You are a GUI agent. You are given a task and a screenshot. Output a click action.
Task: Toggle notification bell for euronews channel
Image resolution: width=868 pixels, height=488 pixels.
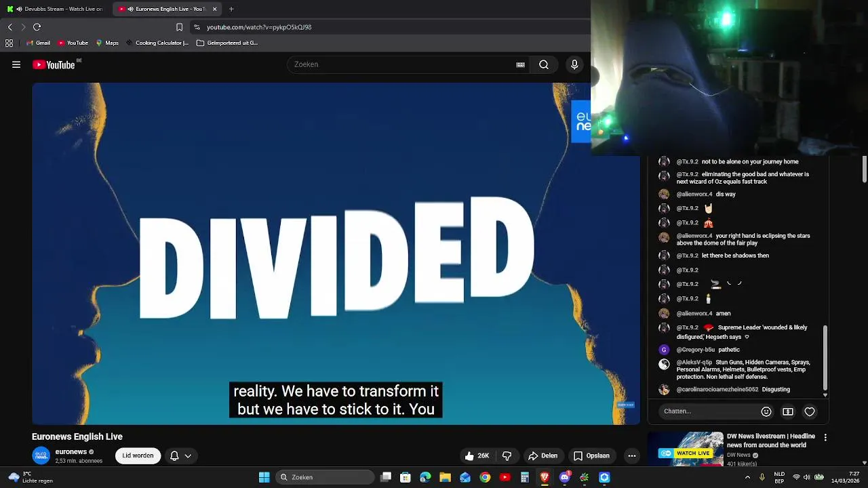point(174,456)
